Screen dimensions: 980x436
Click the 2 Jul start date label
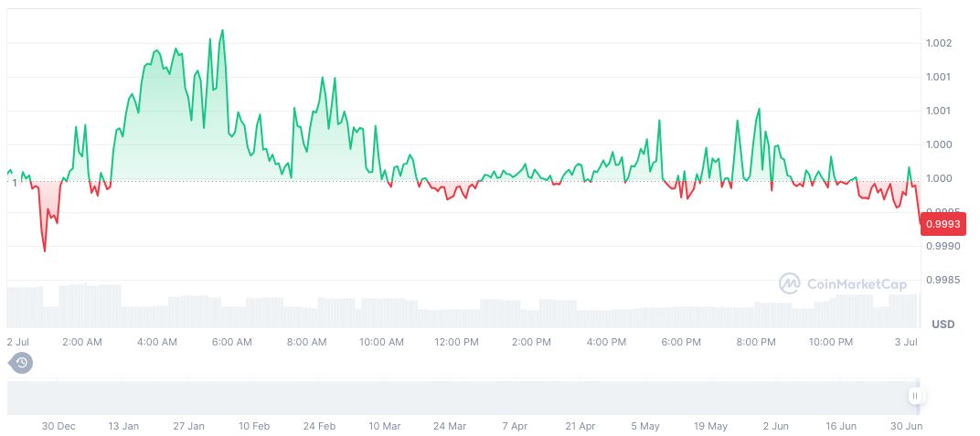pos(19,342)
